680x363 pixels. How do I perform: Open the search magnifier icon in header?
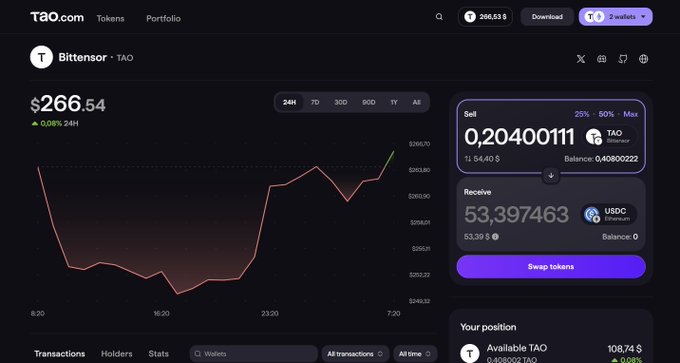tap(439, 17)
